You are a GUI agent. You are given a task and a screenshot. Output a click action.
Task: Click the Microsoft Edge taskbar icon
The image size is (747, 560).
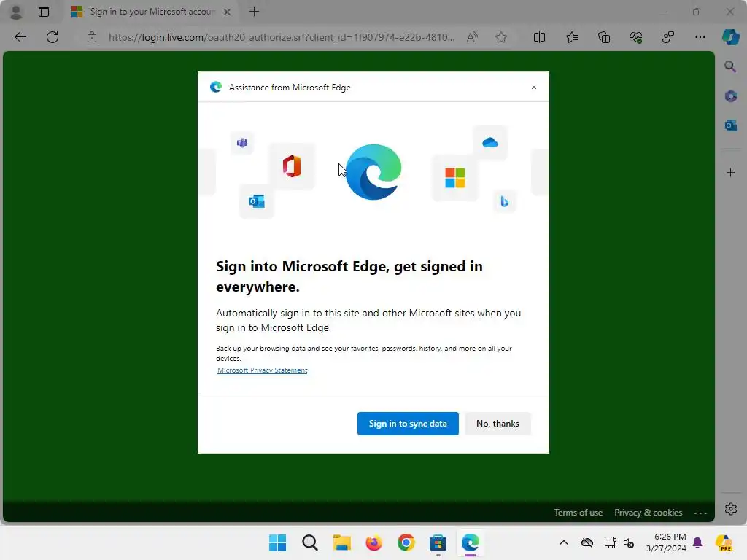(471, 542)
